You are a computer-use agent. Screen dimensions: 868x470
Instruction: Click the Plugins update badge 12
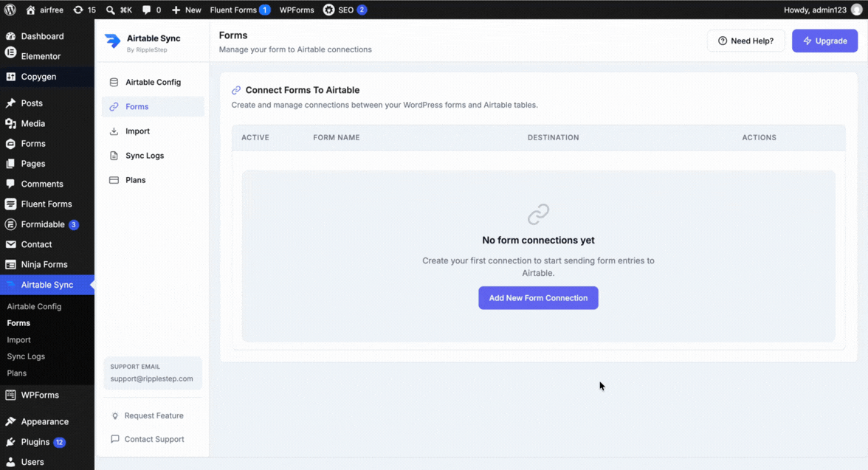(59, 442)
